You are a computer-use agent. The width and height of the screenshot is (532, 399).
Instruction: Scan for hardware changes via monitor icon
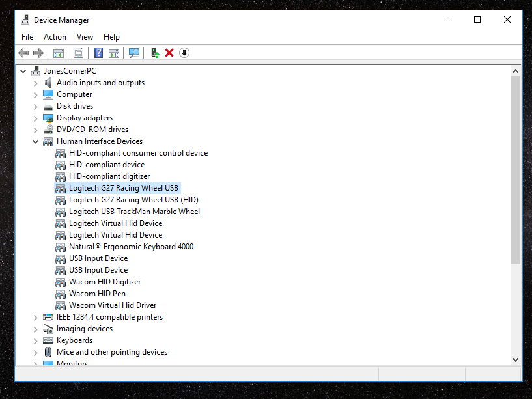click(x=134, y=53)
